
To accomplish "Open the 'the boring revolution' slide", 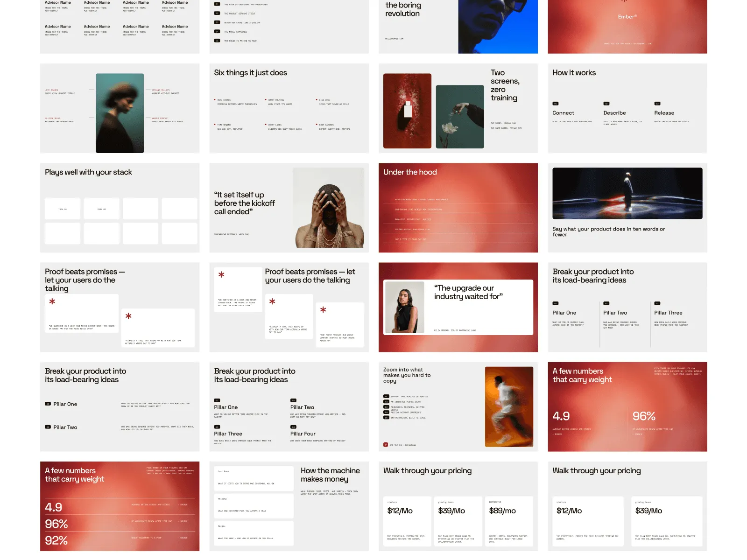I will [x=458, y=27].
